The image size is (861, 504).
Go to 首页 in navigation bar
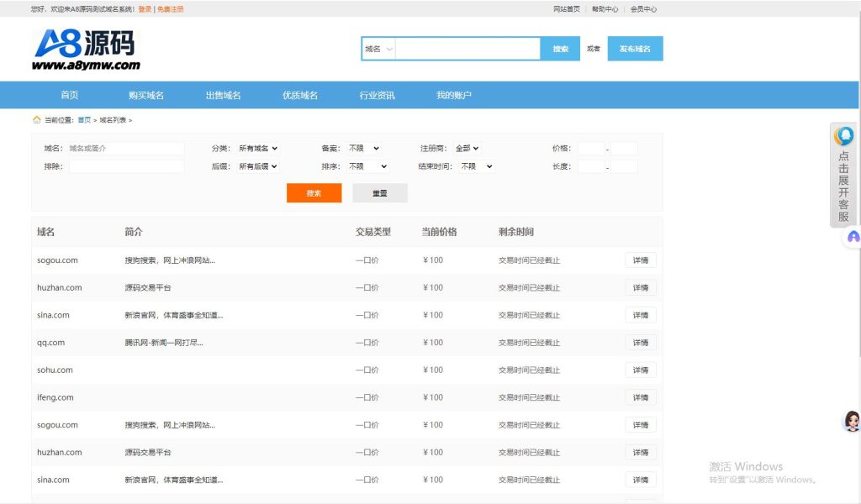[69, 95]
